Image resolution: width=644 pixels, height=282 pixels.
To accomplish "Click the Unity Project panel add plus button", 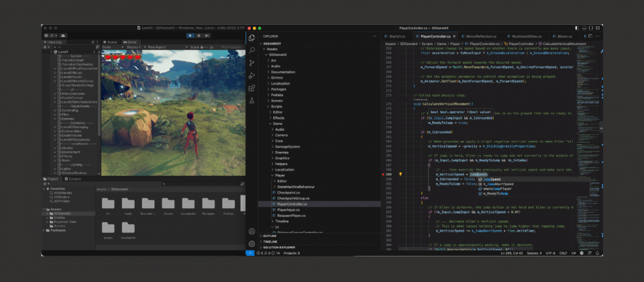I will (x=46, y=184).
